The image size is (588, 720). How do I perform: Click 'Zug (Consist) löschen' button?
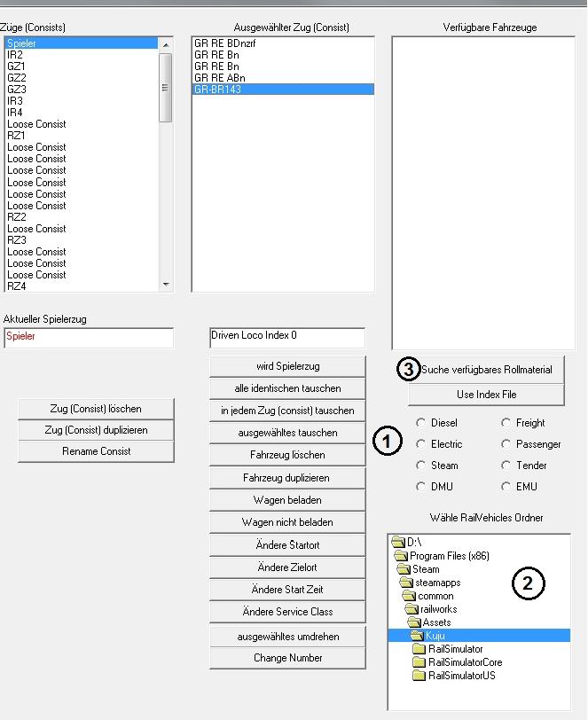(x=96, y=409)
